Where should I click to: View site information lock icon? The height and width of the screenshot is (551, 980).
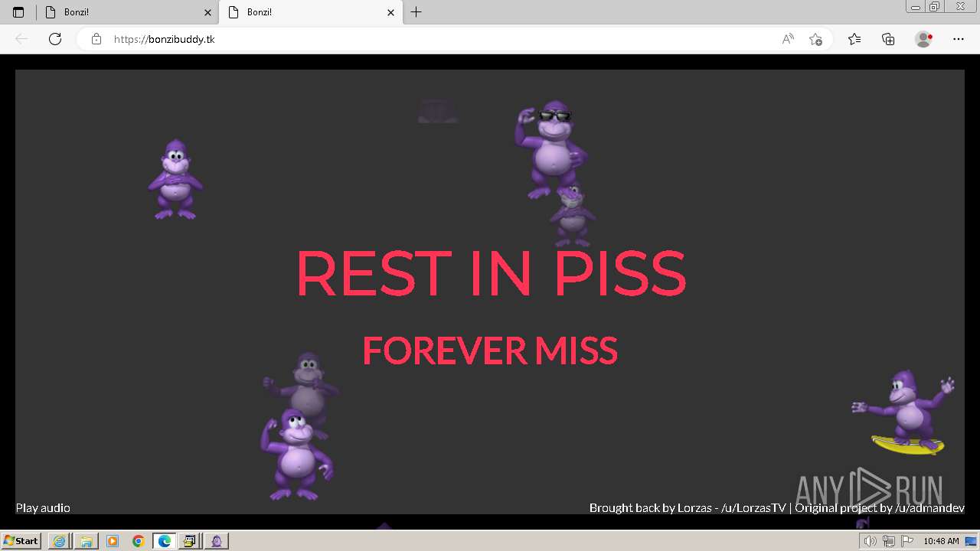(96, 39)
